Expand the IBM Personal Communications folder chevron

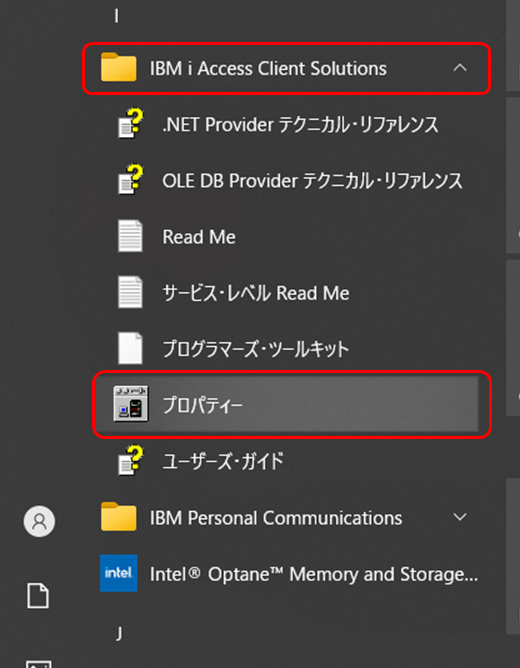coord(460,517)
